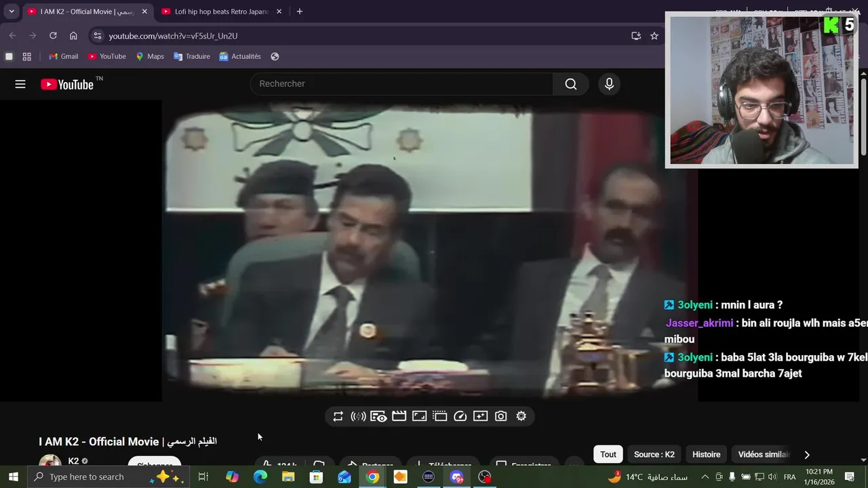This screenshot has width=868, height=488.
Task: Open site information icon in the address bar
Action: click(x=97, y=36)
